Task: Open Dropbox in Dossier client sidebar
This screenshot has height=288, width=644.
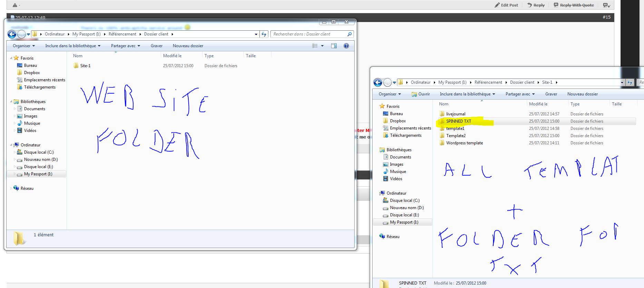Action: tap(28, 73)
